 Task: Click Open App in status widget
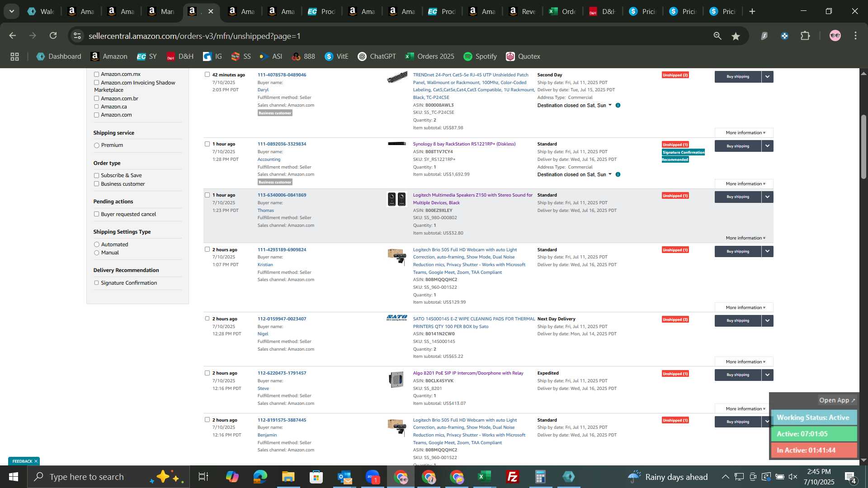[x=837, y=400]
